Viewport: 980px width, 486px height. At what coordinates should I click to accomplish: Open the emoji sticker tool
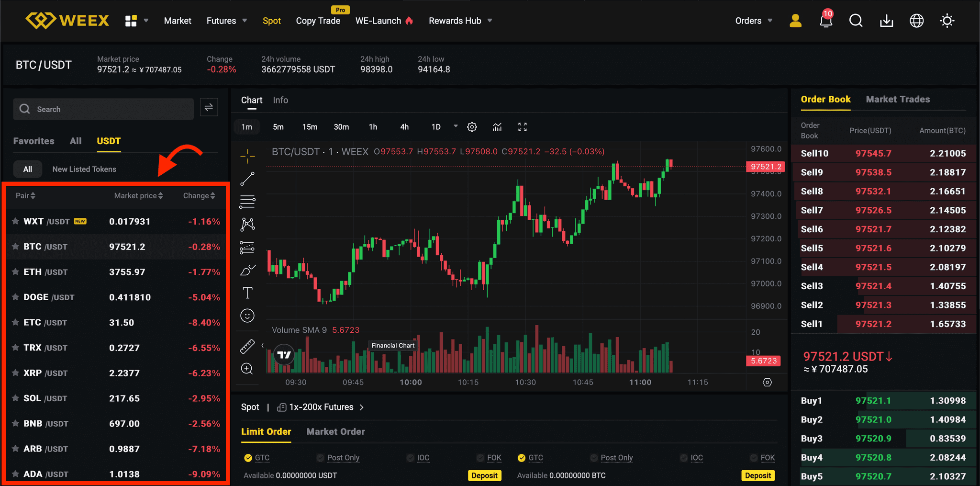(x=247, y=316)
